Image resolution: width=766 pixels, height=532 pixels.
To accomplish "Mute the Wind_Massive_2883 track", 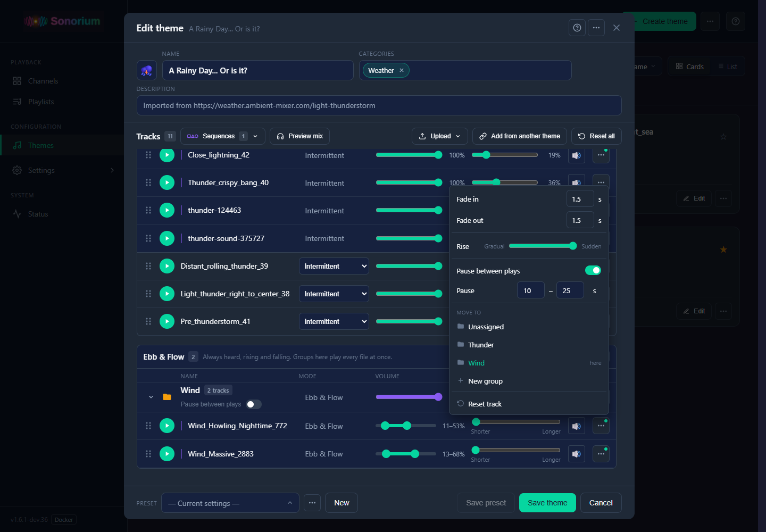I will pyautogui.click(x=576, y=454).
